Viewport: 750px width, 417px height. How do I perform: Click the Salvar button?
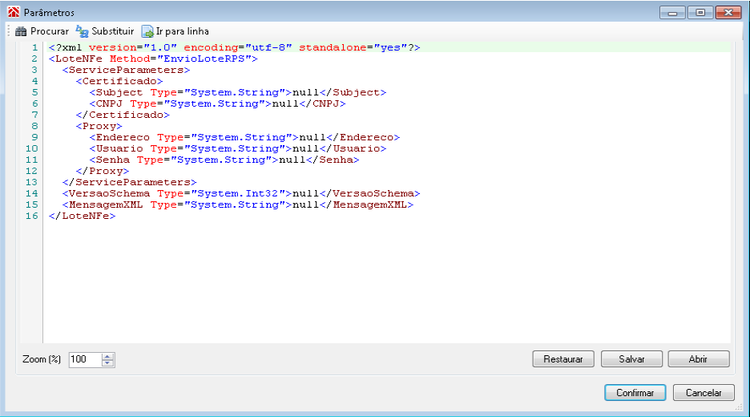click(x=631, y=359)
